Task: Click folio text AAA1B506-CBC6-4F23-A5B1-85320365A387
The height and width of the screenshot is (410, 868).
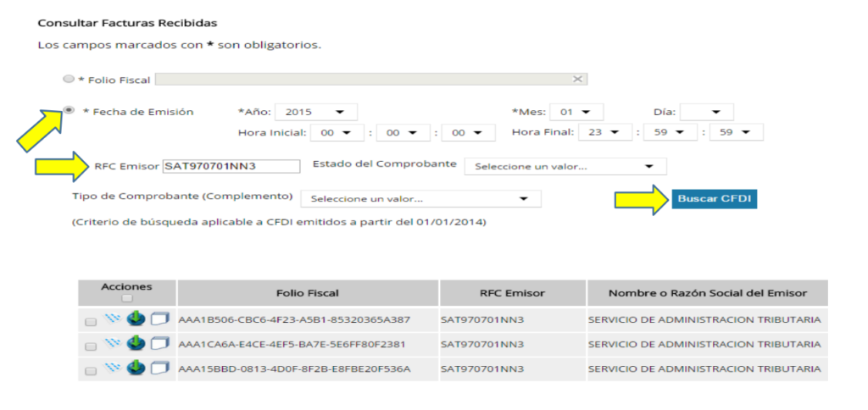Action: tap(294, 319)
